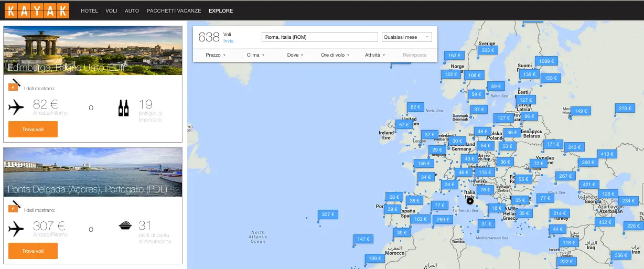The width and height of the screenshot is (644, 269).
Task: Expand the Prezzo filter
Action: pyautogui.click(x=216, y=55)
